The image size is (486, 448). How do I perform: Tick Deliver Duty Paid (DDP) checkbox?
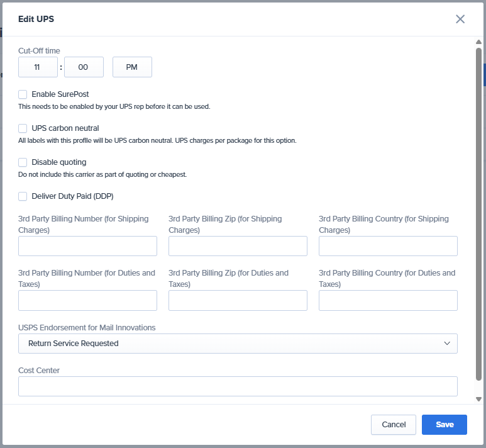point(23,196)
